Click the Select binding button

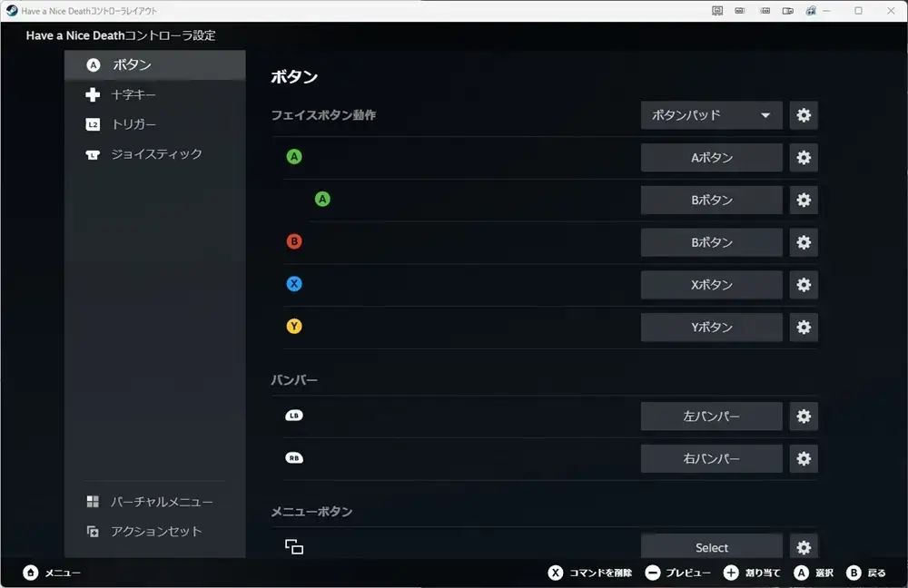pyautogui.click(x=711, y=547)
